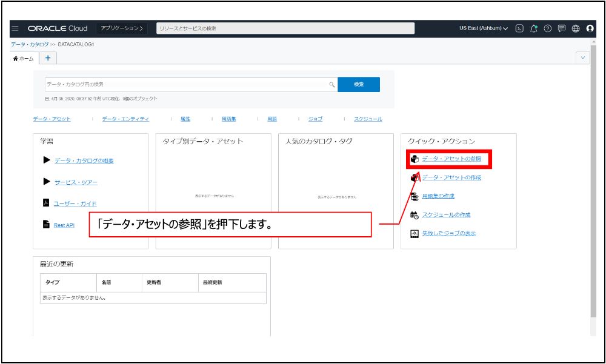Open the データ・アセット link
606x364 pixels.
[52, 119]
